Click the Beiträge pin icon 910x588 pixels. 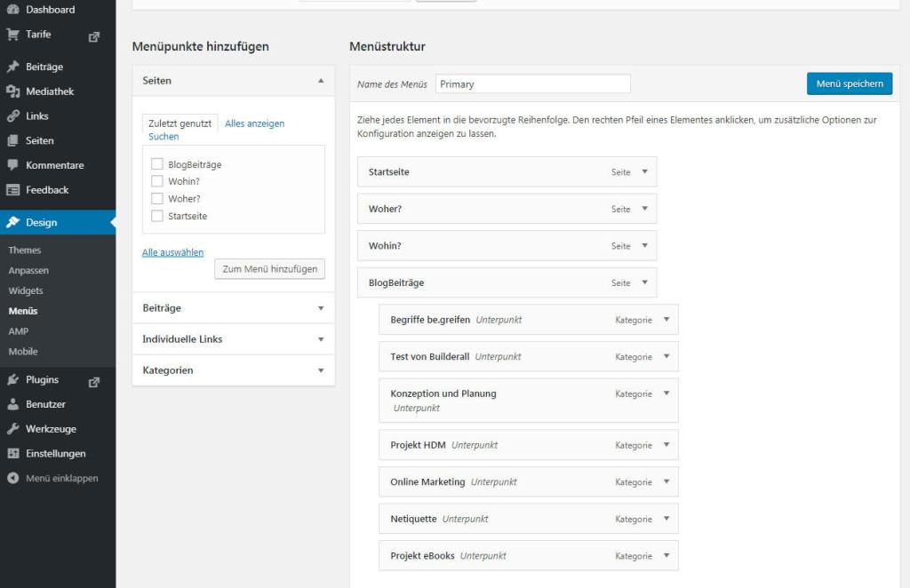click(12, 67)
